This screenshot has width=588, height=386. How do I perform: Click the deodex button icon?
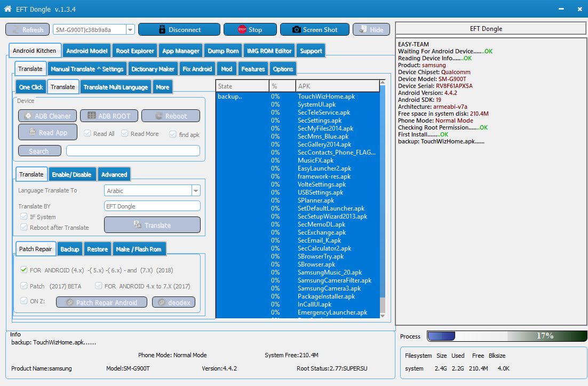[162, 302]
